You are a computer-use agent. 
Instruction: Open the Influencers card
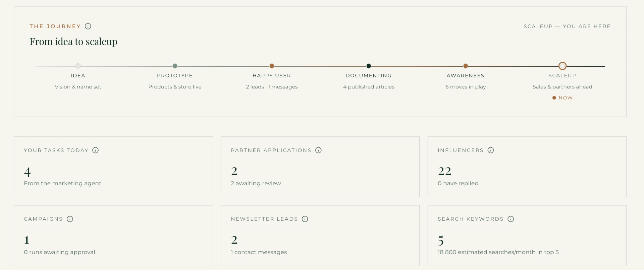point(527,167)
